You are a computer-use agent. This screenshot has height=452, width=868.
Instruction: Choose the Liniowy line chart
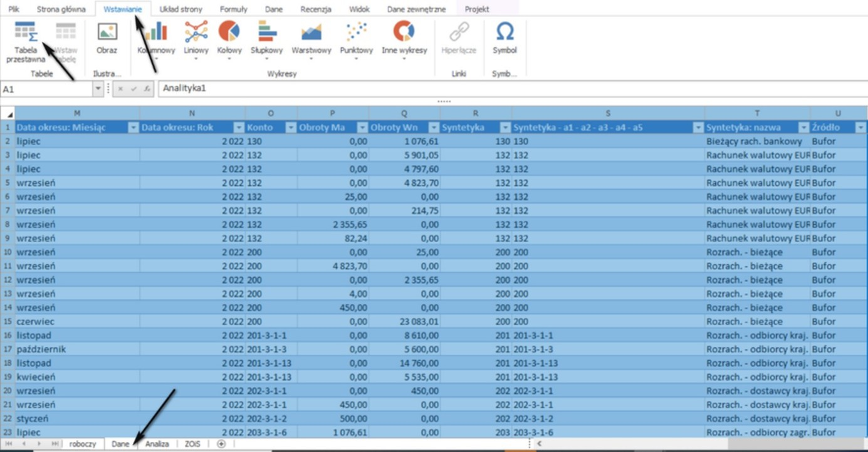click(x=196, y=40)
